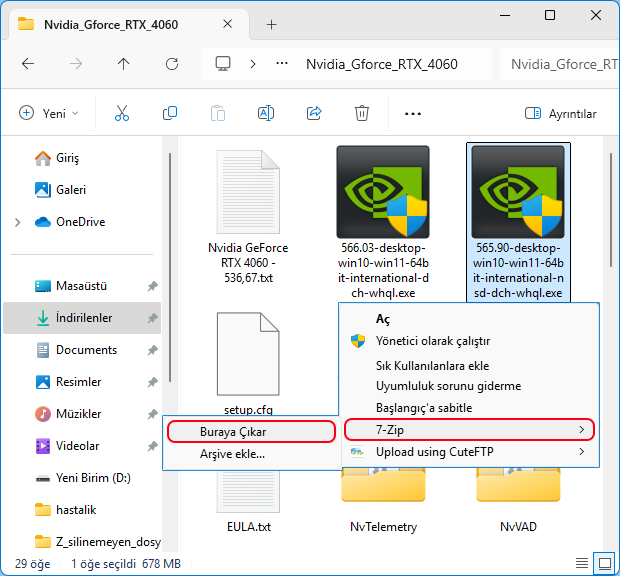
Task: Click the This PC monitor icon in address bar
Action: 223,64
